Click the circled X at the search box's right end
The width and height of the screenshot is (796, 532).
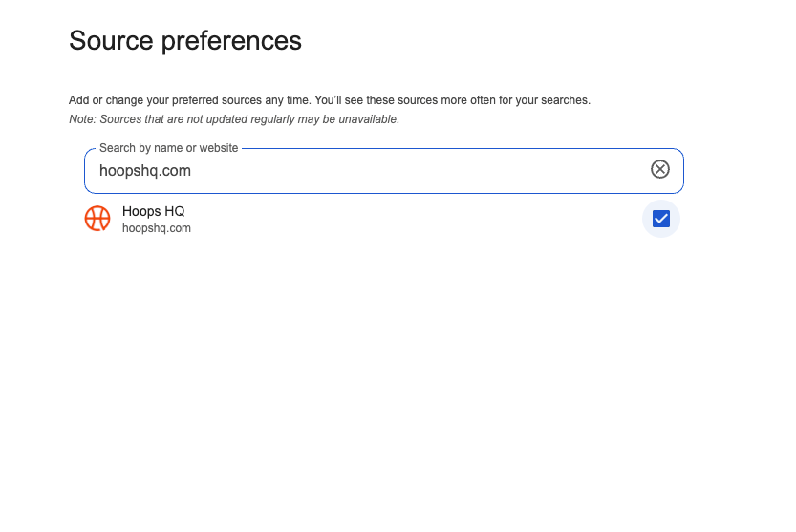click(660, 169)
